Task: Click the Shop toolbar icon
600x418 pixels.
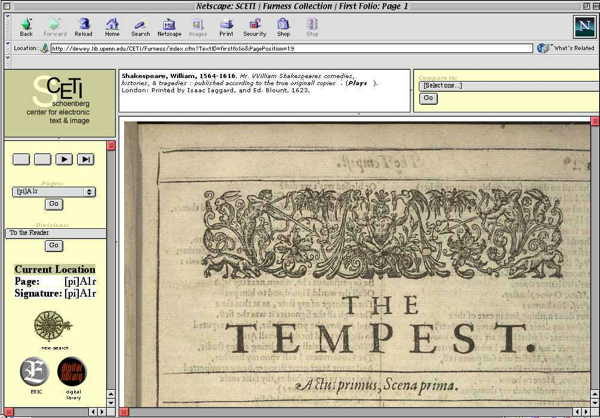Action: pos(283,27)
